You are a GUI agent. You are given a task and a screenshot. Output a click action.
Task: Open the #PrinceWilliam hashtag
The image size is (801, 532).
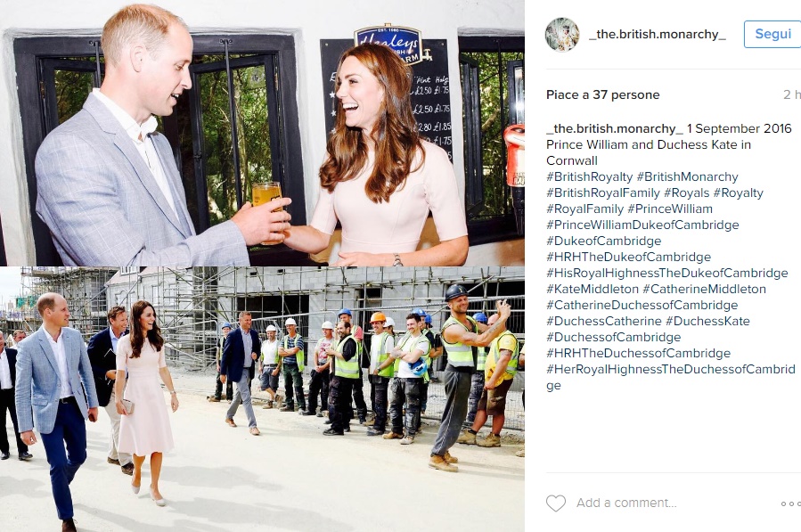coord(670,209)
